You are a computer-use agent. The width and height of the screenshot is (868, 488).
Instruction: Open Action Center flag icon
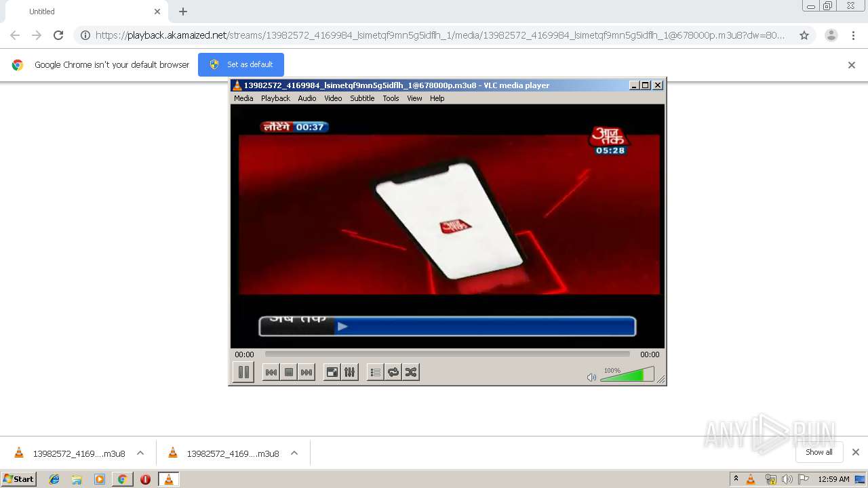(x=803, y=479)
